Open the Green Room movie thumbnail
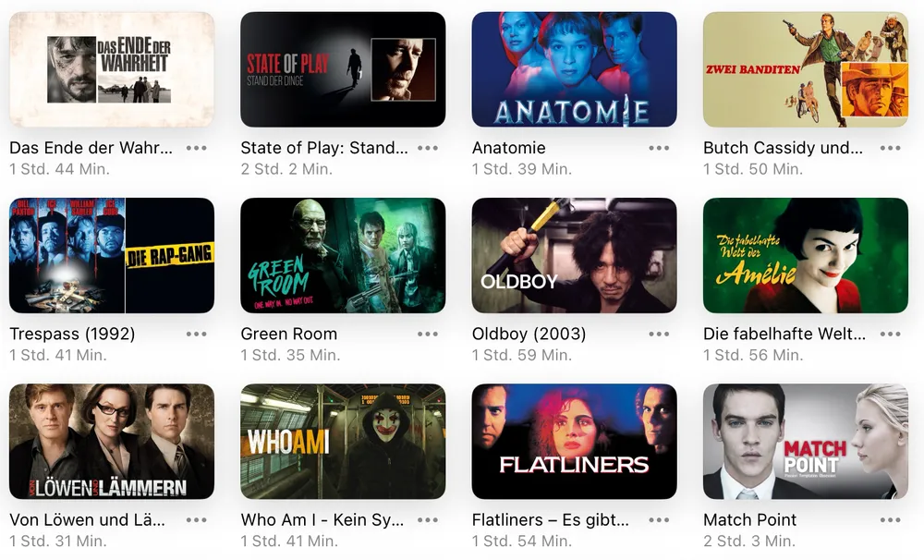 tap(343, 255)
